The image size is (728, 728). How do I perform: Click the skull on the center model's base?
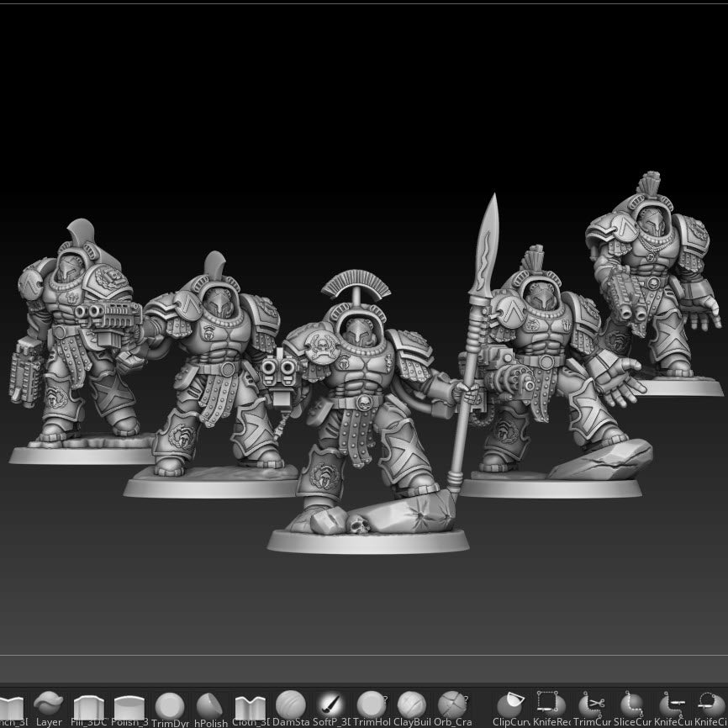[x=358, y=525]
